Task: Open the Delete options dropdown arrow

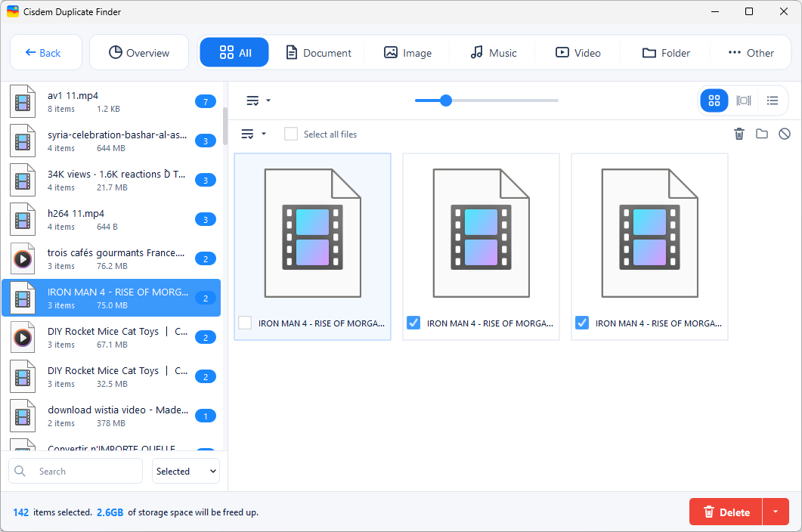Action: tap(776, 512)
